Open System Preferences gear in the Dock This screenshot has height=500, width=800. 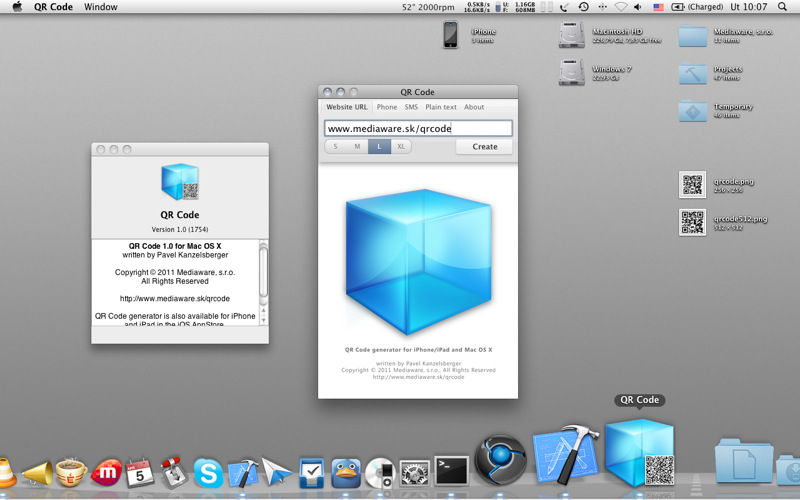[x=414, y=473]
